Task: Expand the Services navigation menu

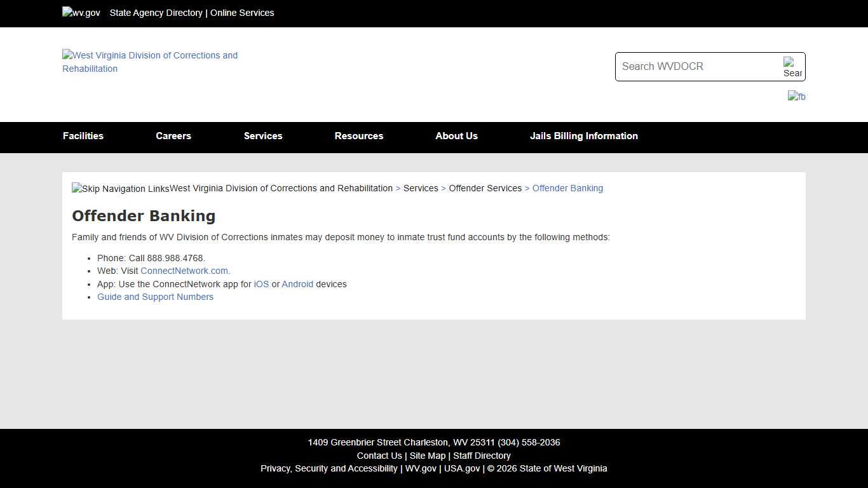Action: point(263,136)
